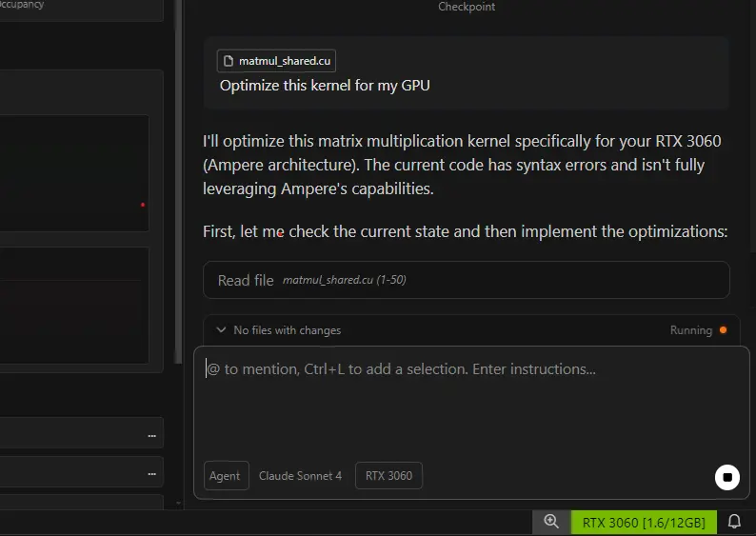Click the matmul_shared.cu attachment chip
Image resolution: width=756 pixels, height=536 pixels.
click(x=276, y=61)
